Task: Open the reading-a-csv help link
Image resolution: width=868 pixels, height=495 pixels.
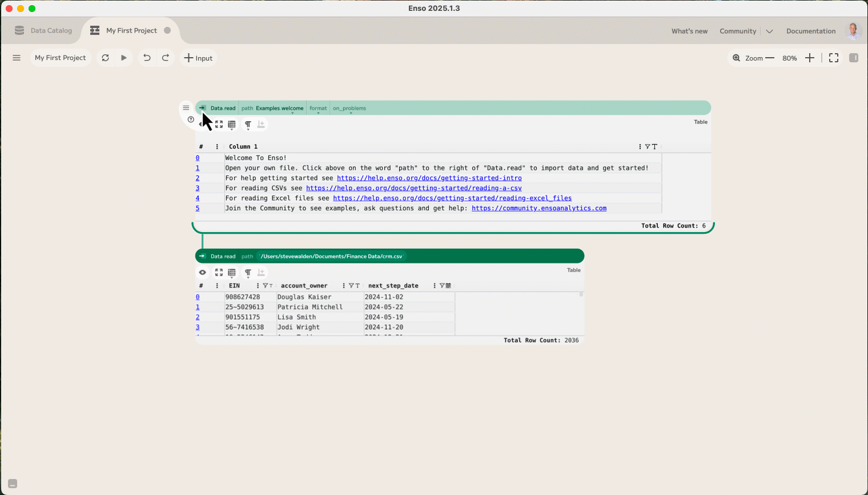Action: (414, 188)
